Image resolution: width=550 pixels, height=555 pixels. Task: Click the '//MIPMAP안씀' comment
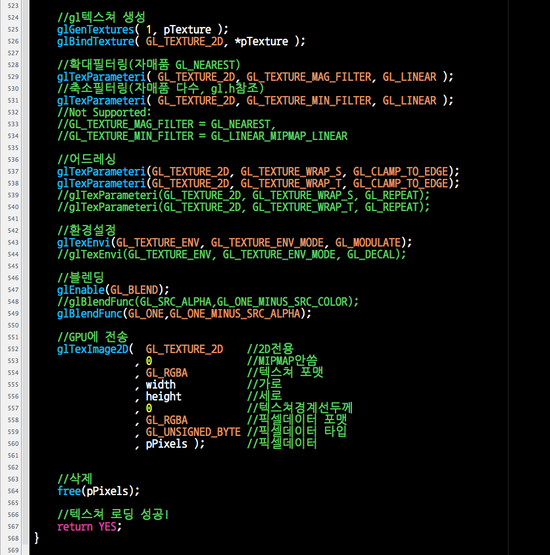click(x=282, y=361)
